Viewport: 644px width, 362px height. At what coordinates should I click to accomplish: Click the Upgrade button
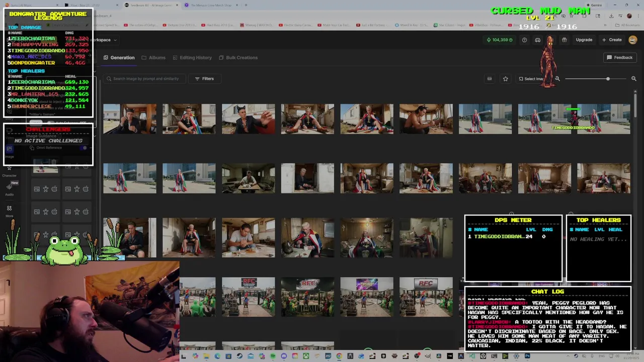[x=584, y=40]
